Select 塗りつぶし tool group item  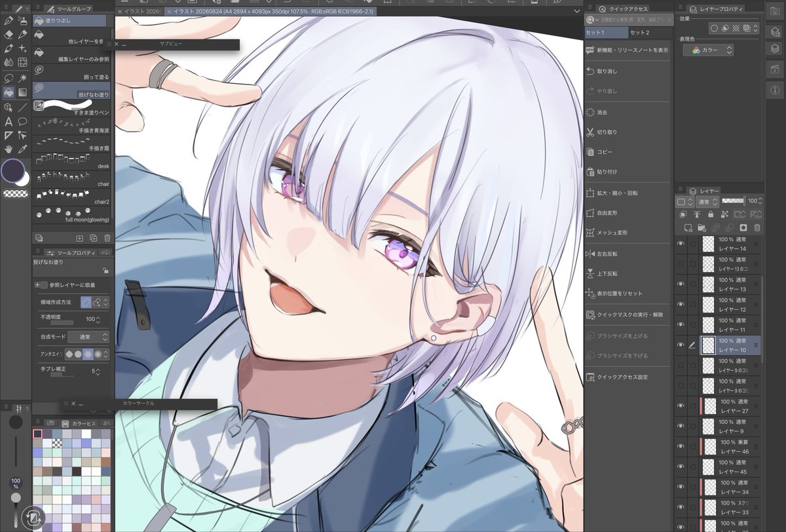pyautogui.click(x=69, y=21)
